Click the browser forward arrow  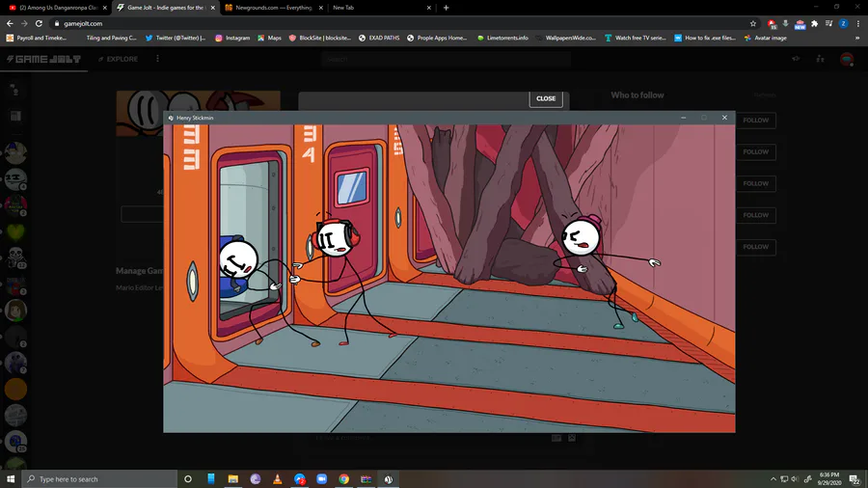24,23
